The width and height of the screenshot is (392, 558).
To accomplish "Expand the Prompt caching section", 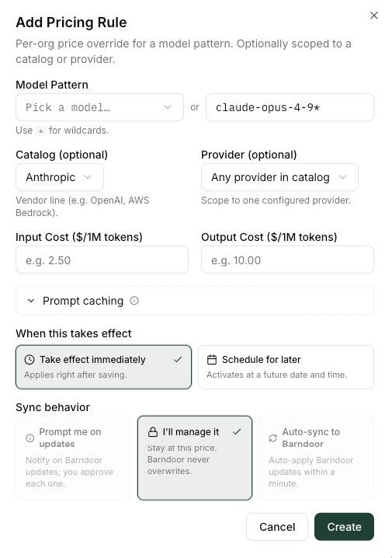I will tap(195, 301).
